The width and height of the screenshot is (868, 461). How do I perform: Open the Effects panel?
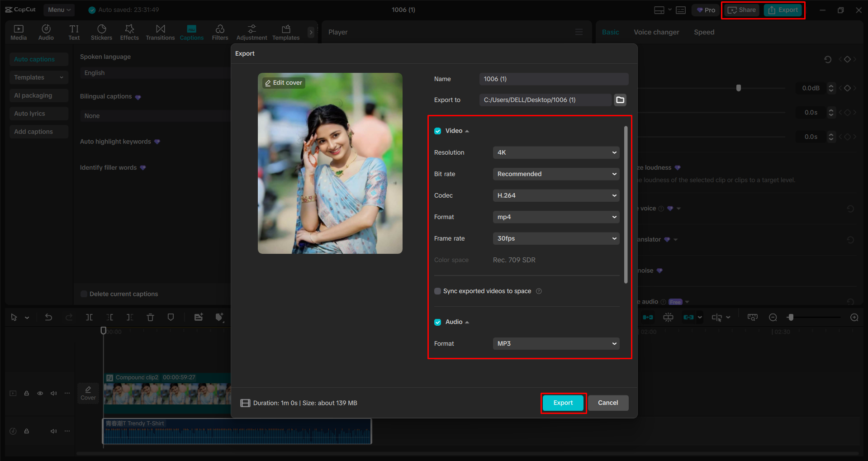coord(129,32)
